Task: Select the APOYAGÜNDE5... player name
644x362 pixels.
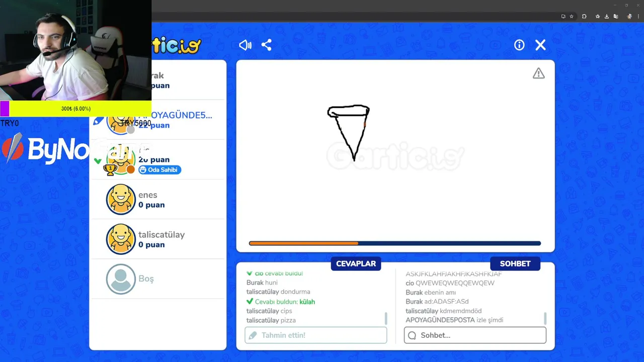Action: (175, 115)
